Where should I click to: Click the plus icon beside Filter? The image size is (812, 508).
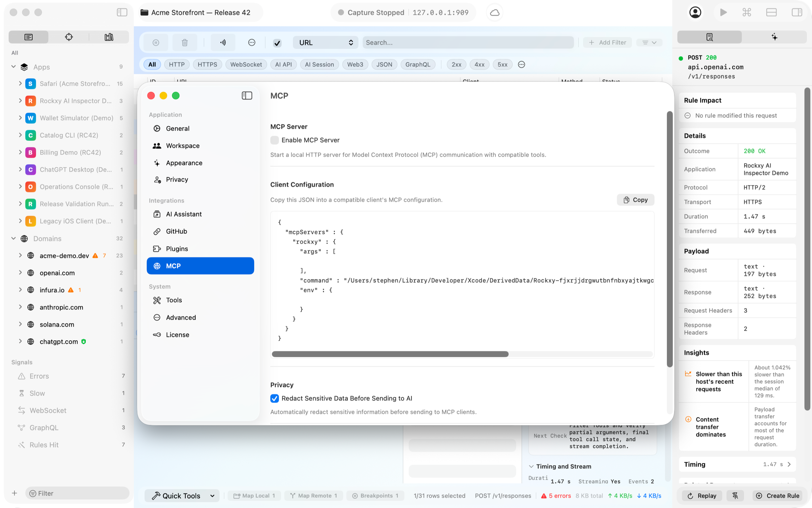pos(14,493)
